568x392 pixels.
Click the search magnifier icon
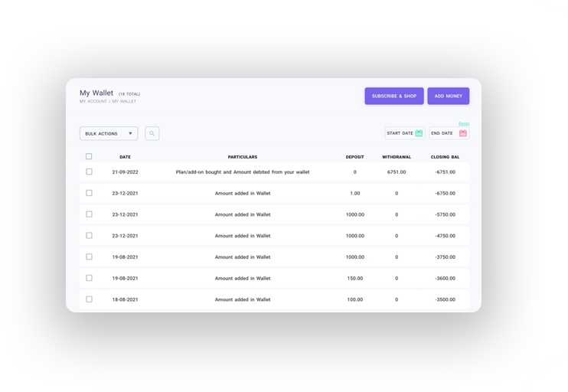(x=152, y=134)
